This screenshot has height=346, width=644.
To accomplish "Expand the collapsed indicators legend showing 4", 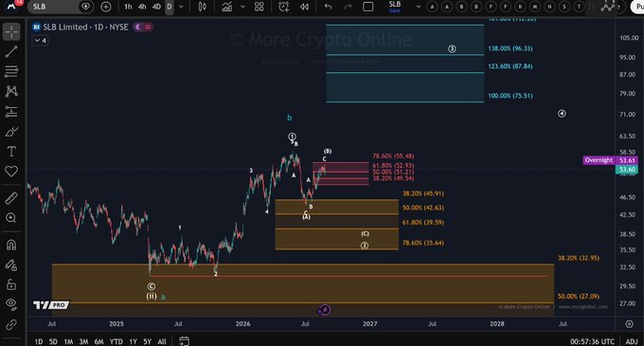I will tap(40, 40).
